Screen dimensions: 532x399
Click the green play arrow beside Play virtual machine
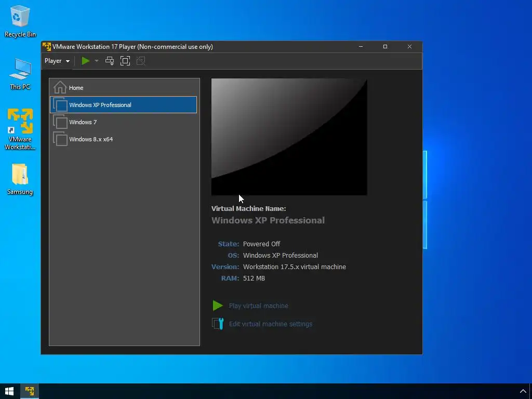[218, 305]
